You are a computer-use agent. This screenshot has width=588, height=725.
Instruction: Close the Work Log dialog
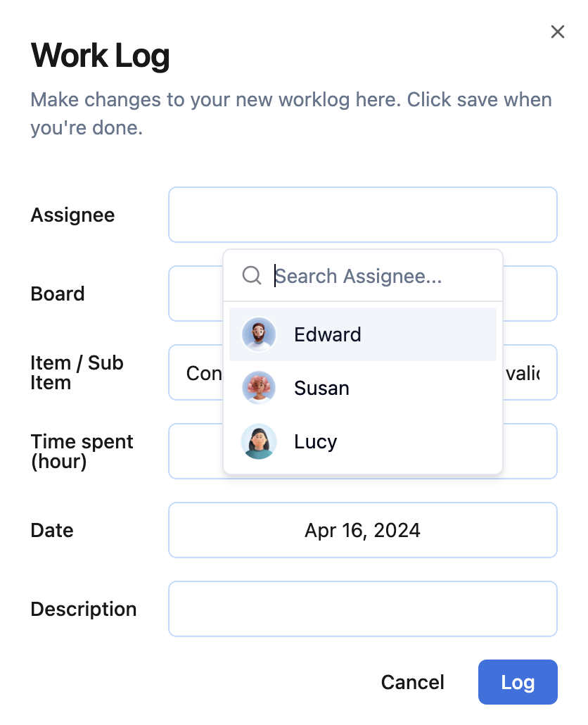[558, 32]
